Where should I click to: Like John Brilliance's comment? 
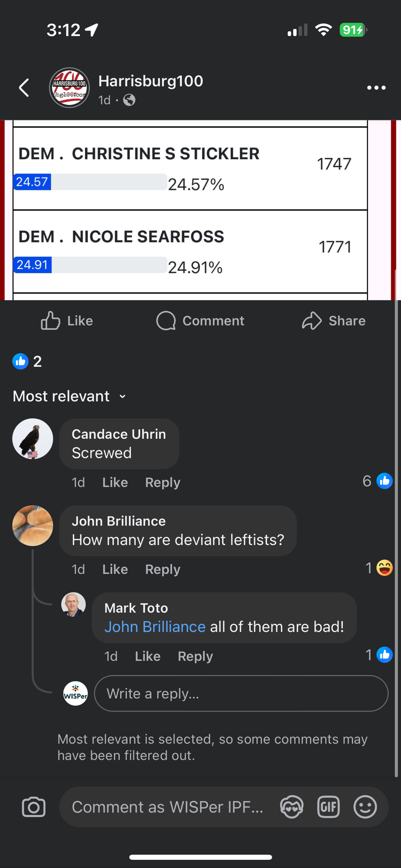click(115, 569)
